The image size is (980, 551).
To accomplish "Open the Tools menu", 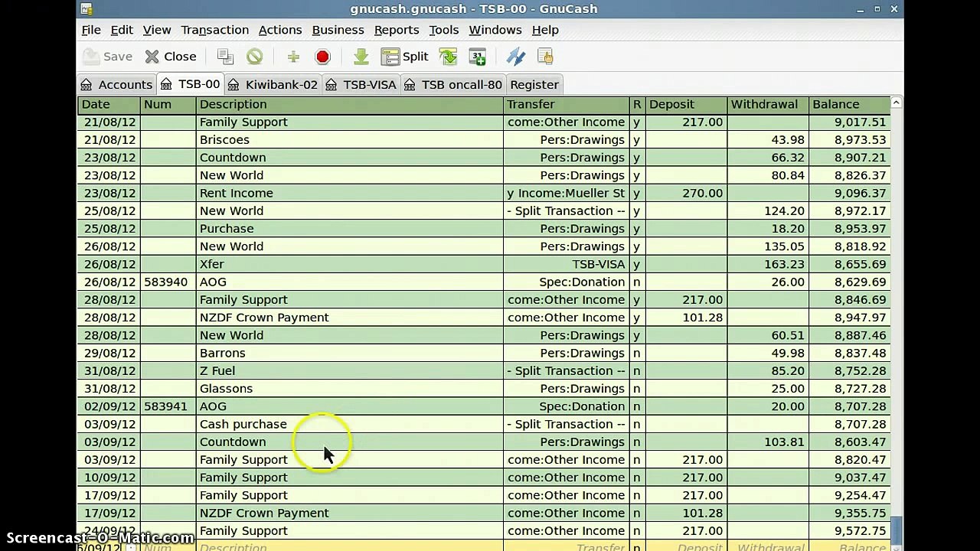I will click(444, 30).
